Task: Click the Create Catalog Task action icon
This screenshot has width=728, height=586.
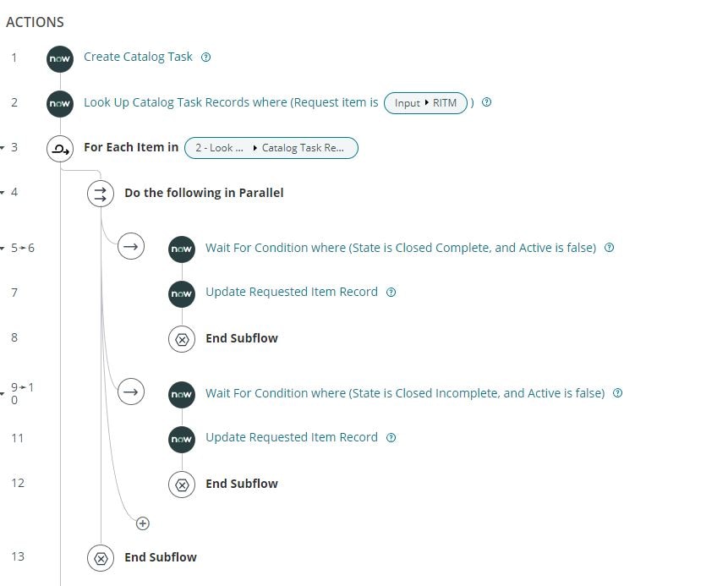Action: tap(59, 59)
